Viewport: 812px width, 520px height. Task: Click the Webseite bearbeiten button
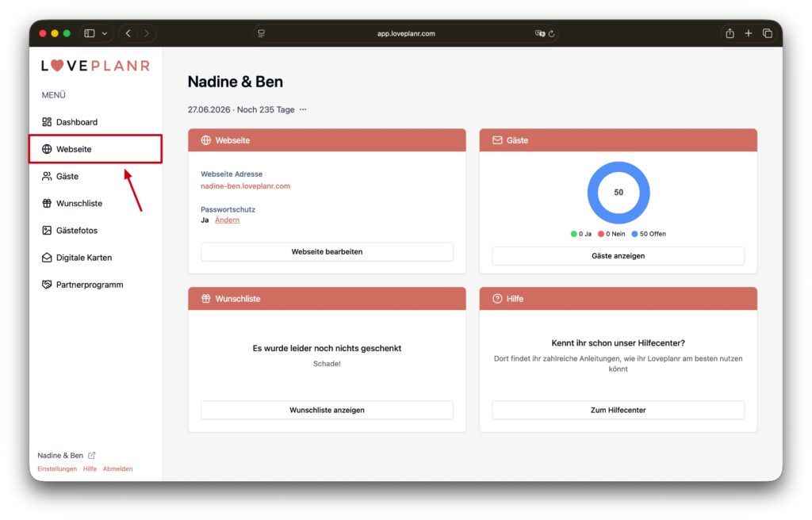point(327,252)
